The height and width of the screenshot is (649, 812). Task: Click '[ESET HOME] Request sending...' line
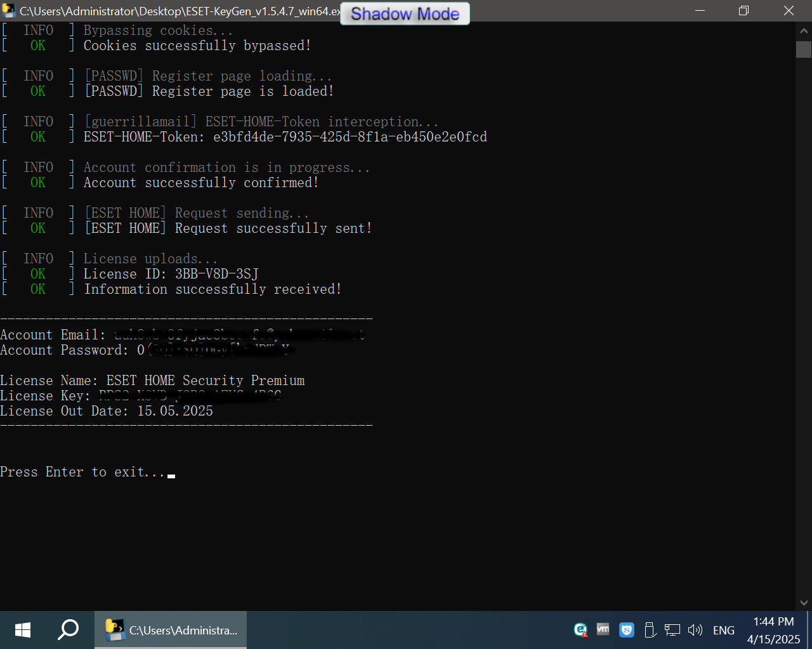(197, 213)
